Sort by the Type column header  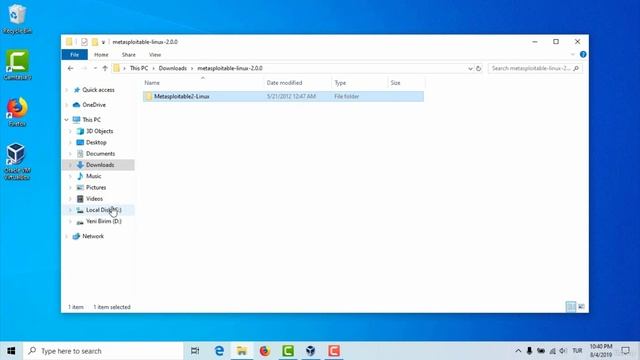(x=360, y=83)
